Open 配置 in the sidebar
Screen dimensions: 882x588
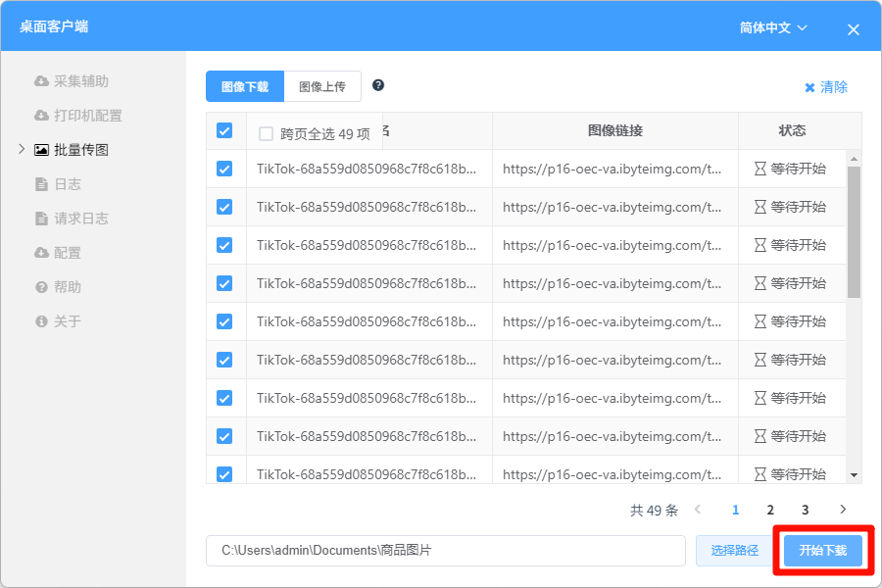(58, 253)
